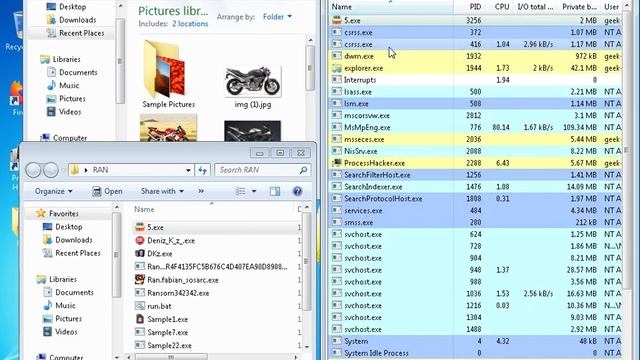This screenshot has width=640, height=360.
Task: Select the DKz.exe file icon
Action: tap(140, 253)
